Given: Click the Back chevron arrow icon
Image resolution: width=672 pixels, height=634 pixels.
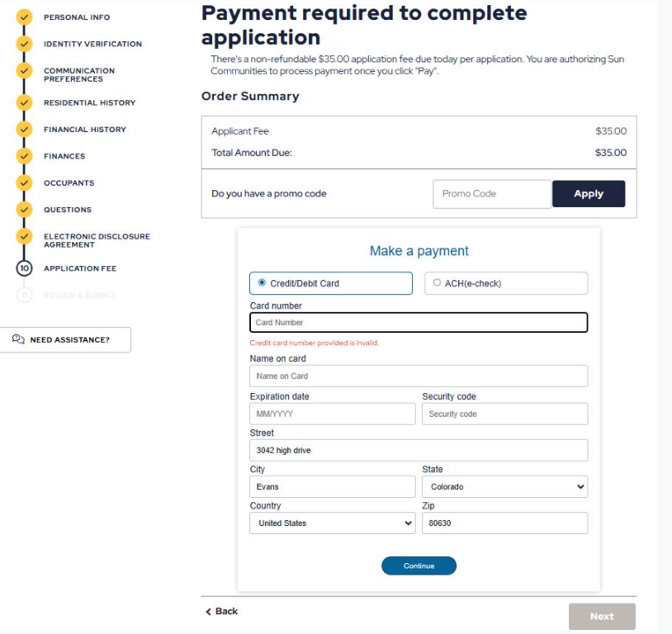Looking at the screenshot, I should click(208, 611).
